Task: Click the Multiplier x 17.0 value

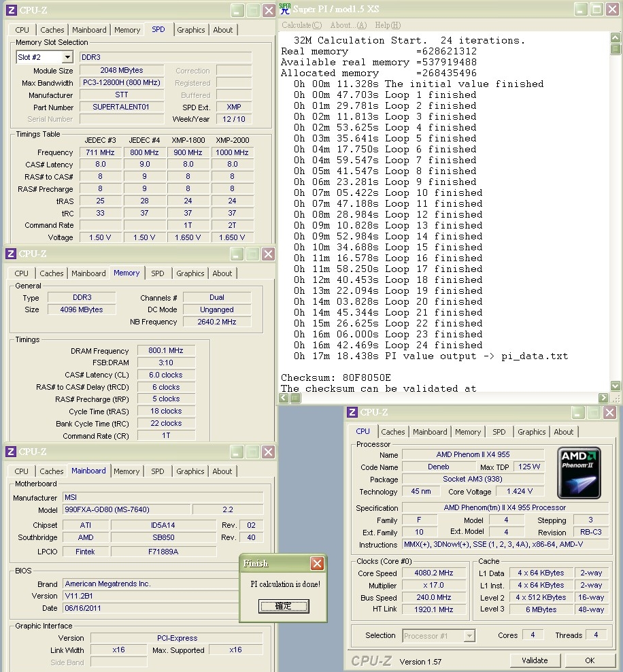Action: [434, 586]
